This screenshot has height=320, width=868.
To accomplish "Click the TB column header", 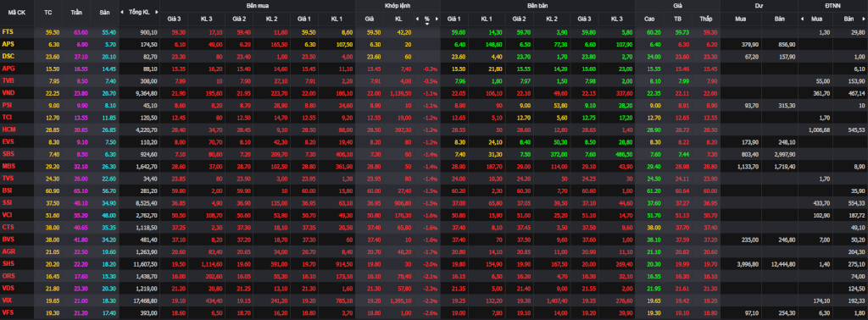I will pos(677,19).
